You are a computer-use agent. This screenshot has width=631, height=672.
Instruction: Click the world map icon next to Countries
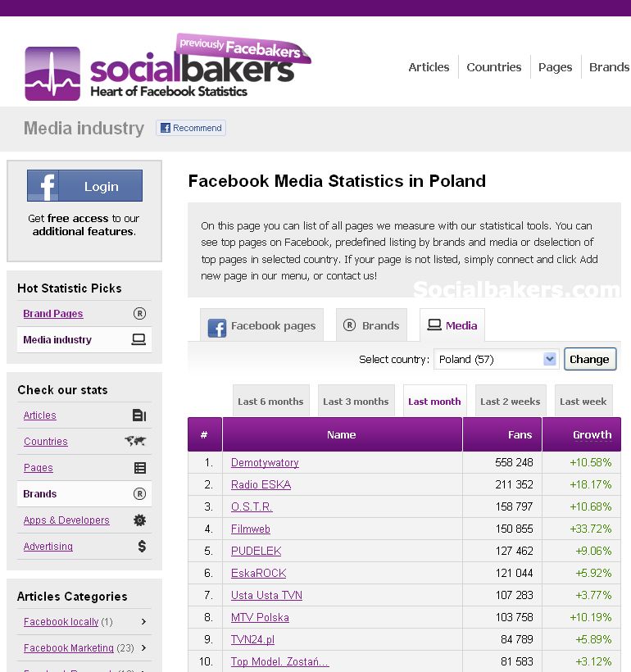point(135,441)
